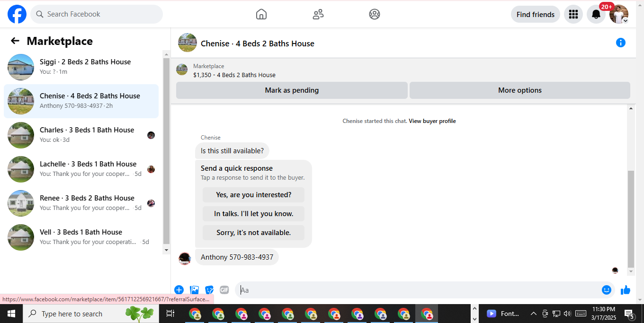The height and width of the screenshot is (323, 644).
Task: Open more actions plus icon in composer
Action: 179,290
